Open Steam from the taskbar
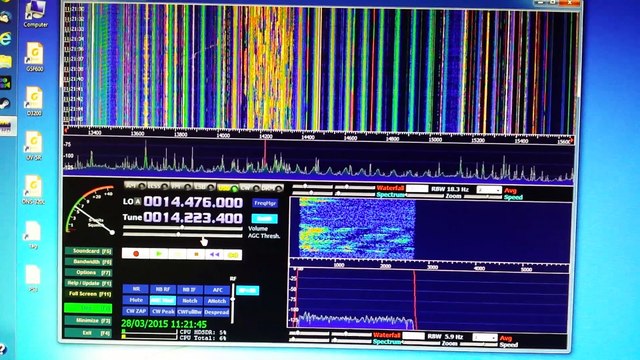The height and width of the screenshot is (360, 640). coord(5,104)
